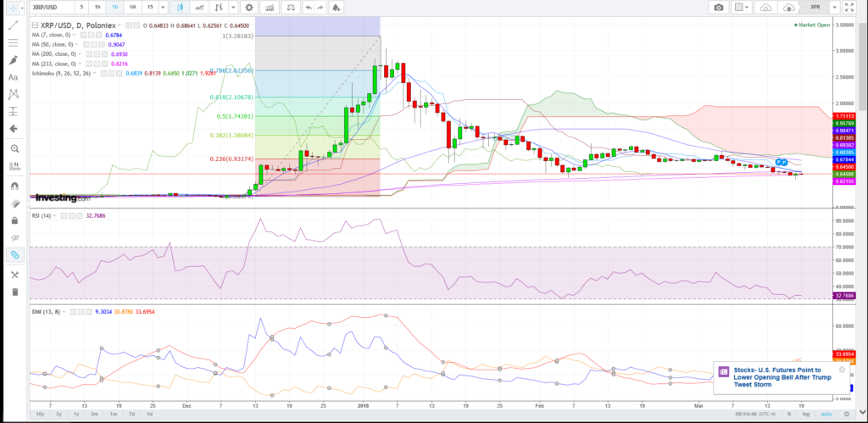Open the XPR saved chart name button
This screenshot has width=868, height=423.
coord(816,7)
